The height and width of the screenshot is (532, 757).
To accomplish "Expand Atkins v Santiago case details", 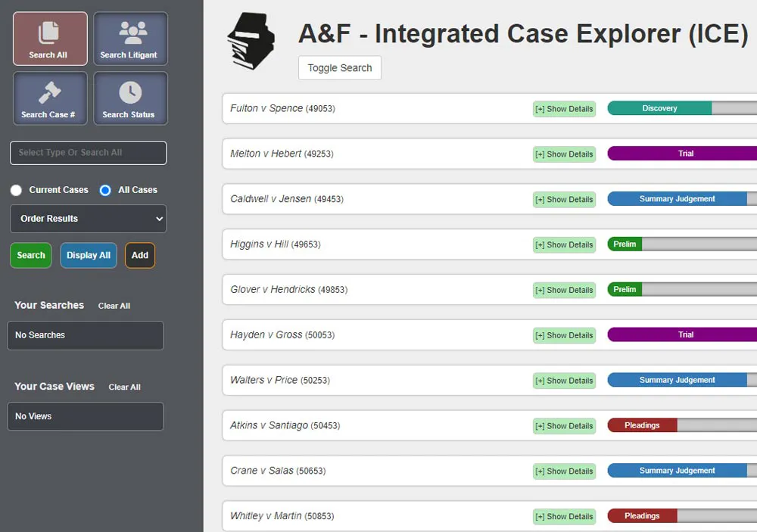I will (564, 426).
